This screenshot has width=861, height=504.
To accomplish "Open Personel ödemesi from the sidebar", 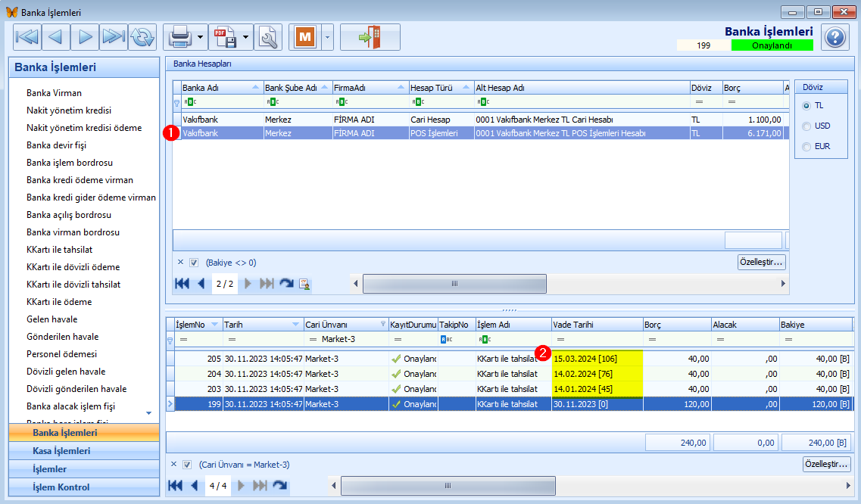I will 61,354.
